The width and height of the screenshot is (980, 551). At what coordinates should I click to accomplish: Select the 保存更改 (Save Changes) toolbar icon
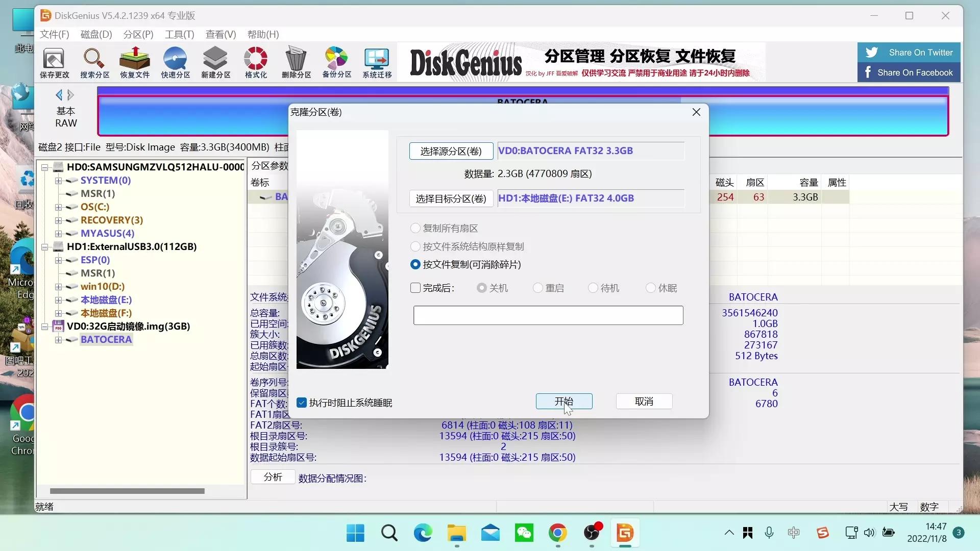tap(54, 61)
